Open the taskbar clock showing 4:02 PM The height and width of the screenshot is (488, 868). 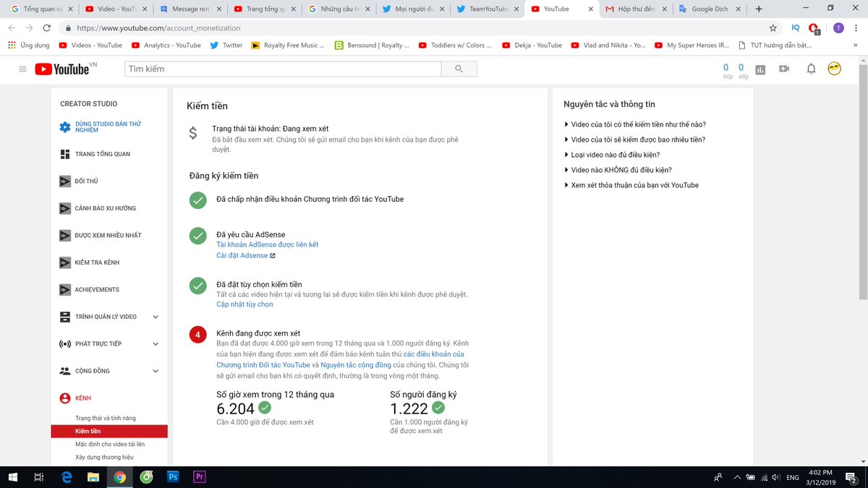(x=821, y=477)
